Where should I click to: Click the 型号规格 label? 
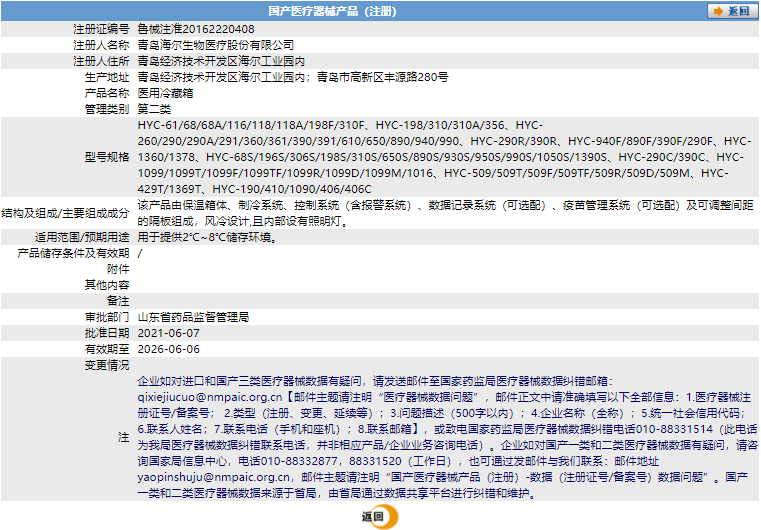(x=107, y=157)
